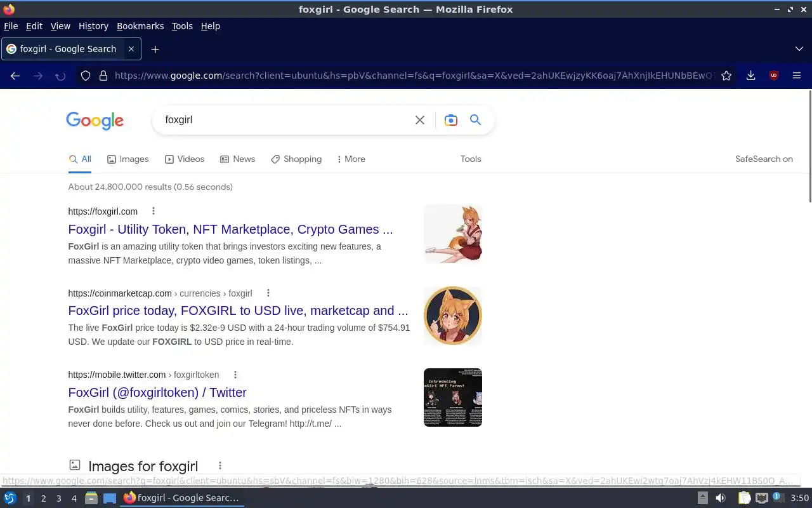Switch to the News results tab
This screenshot has height=508, width=812.
coord(237,159)
